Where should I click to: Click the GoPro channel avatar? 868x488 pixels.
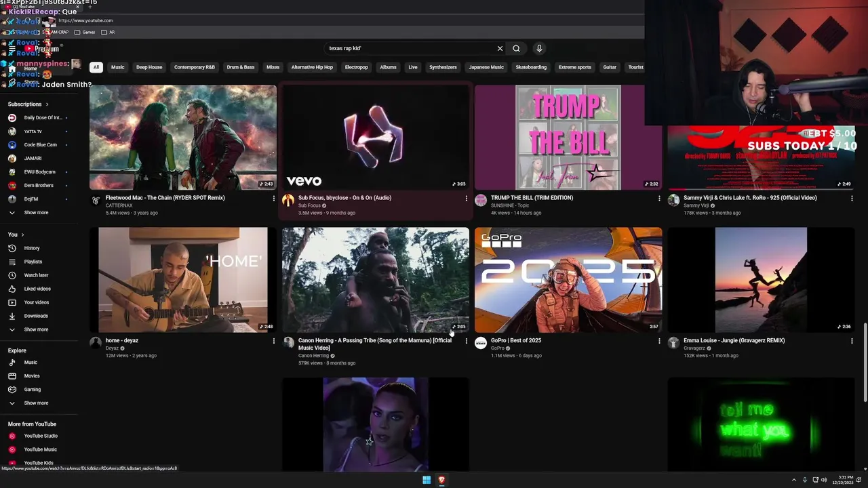tap(481, 343)
